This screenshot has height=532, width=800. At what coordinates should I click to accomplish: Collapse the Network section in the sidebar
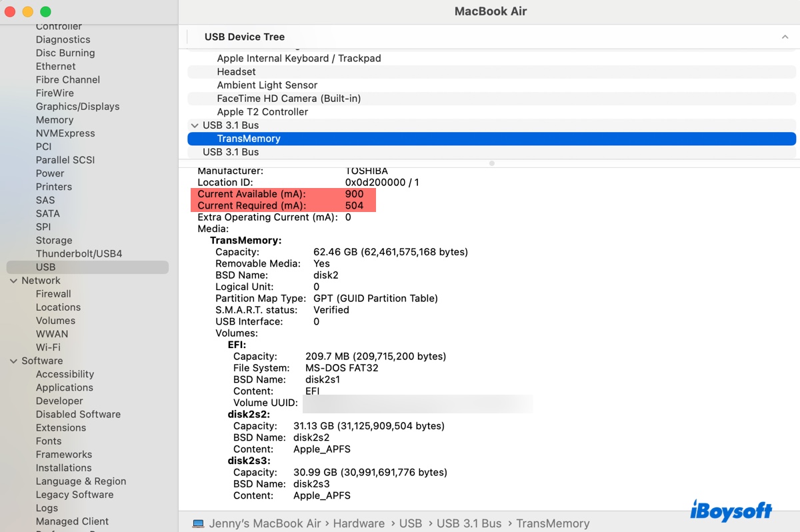13,280
